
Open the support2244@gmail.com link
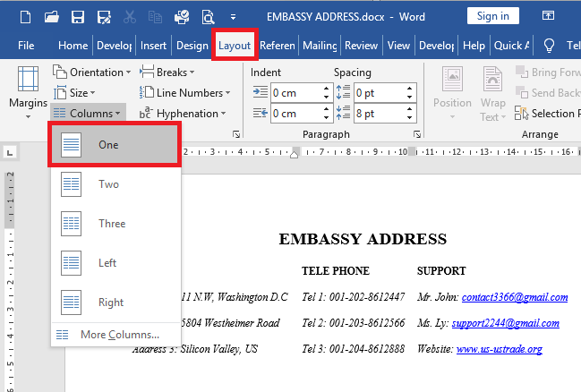click(506, 323)
